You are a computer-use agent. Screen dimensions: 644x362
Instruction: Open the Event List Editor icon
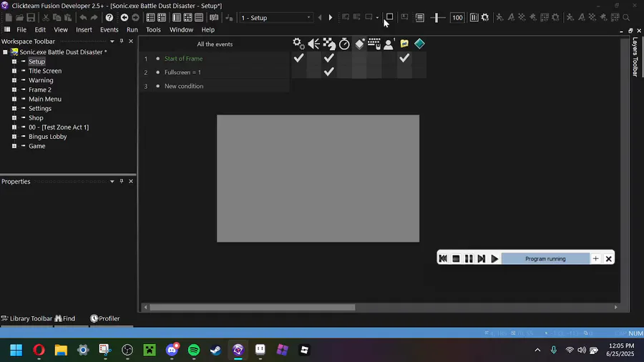199,18
